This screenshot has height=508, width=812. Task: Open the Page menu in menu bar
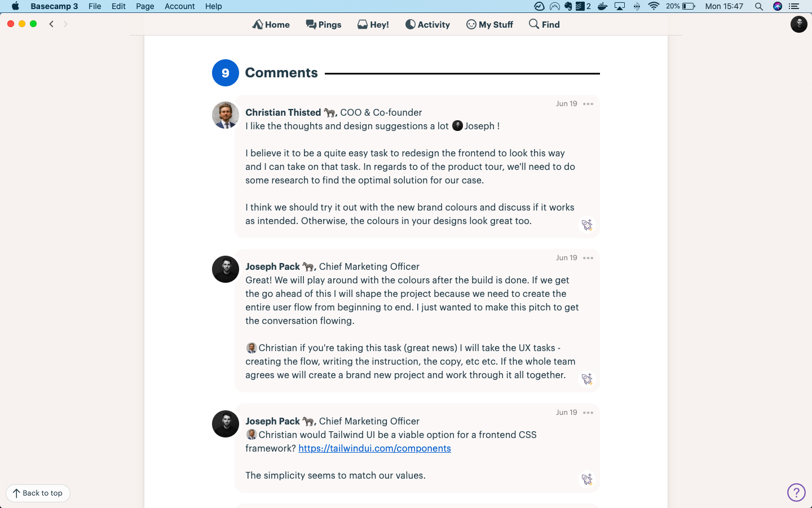[145, 6]
